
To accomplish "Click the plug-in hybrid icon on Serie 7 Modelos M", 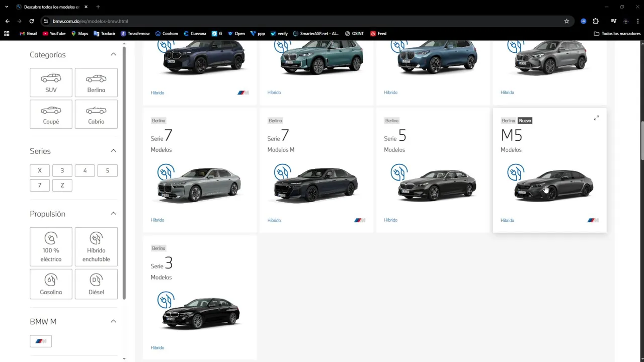I will coord(282,172).
